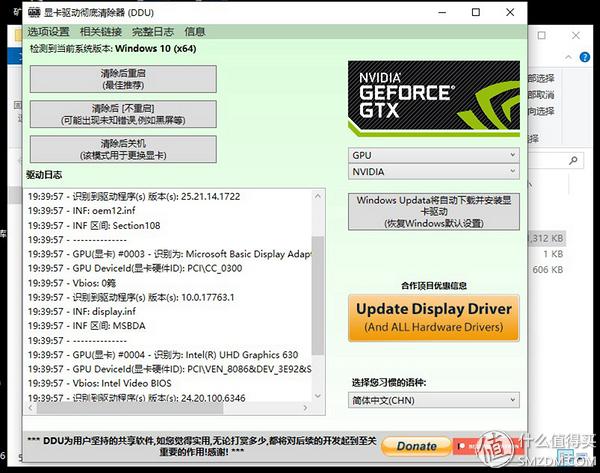
Task: Close the background Explorer window
Action: [x=576, y=36]
